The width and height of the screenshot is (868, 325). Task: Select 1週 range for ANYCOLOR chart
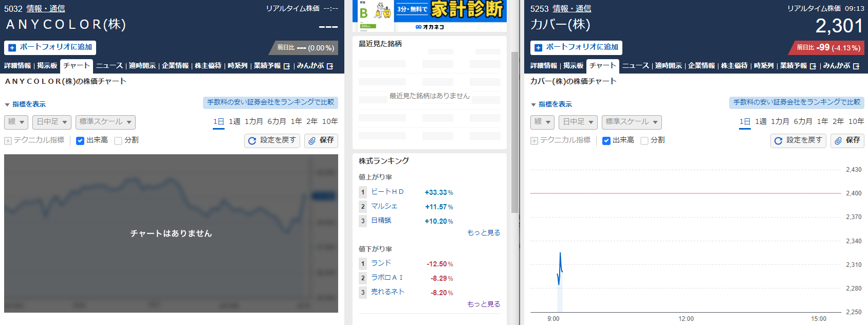(x=234, y=121)
